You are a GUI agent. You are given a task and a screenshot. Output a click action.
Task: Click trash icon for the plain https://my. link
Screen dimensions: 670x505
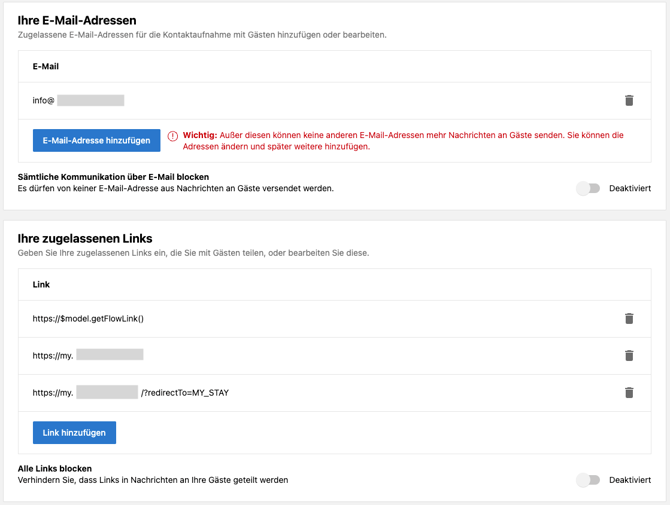tap(629, 355)
